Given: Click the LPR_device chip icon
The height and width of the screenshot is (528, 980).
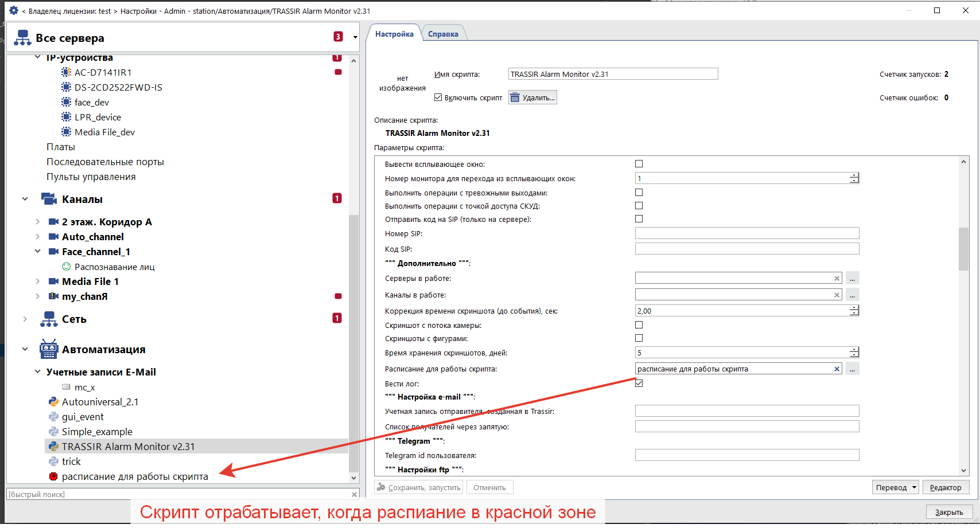Looking at the screenshot, I should (66, 117).
